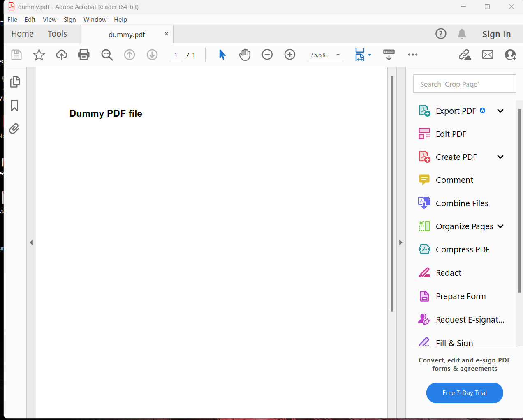The height and width of the screenshot is (420, 523).
Task: Click the Save file toolbar icon
Action: [16, 55]
